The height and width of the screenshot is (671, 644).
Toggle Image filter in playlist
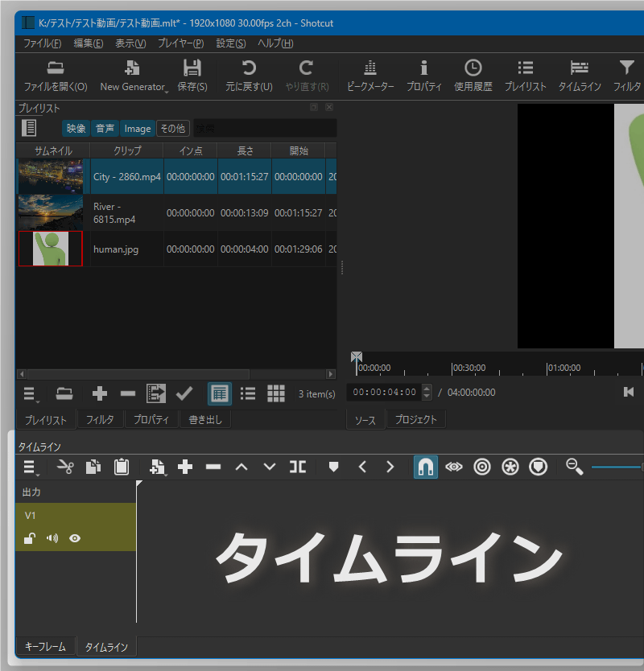click(138, 129)
